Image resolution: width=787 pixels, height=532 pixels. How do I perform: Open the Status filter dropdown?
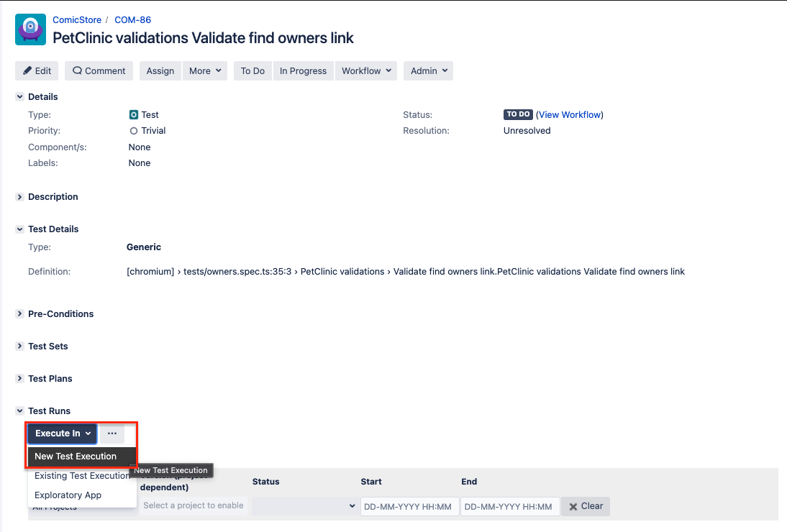(305, 506)
